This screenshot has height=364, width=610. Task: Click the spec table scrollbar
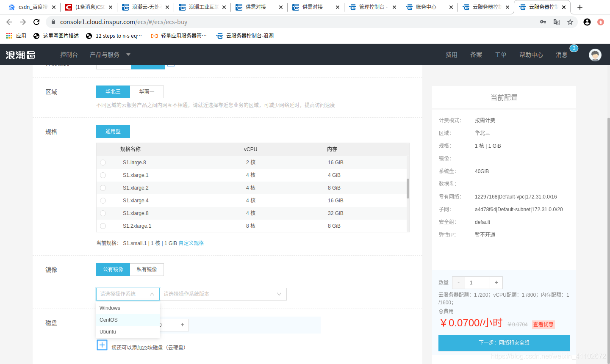click(408, 189)
